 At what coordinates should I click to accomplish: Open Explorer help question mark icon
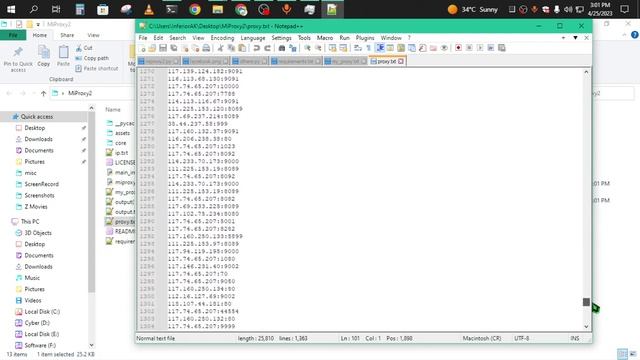click(635, 36)
